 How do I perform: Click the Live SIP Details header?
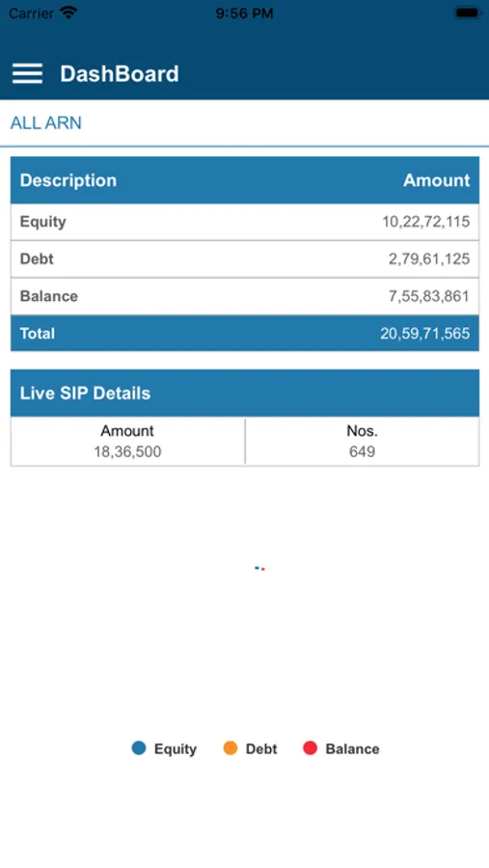85,393
